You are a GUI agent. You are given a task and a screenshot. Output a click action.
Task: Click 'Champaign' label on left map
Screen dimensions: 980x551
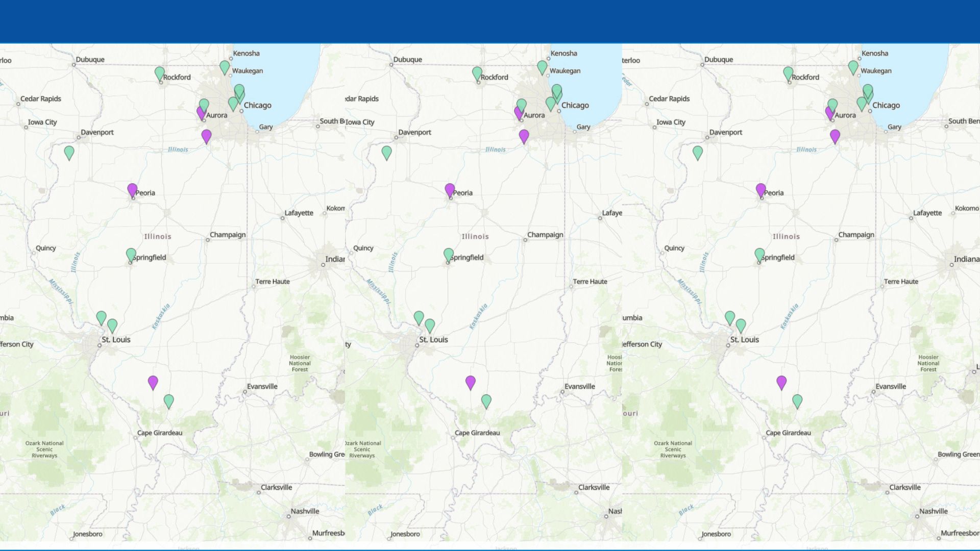point(228,235)
